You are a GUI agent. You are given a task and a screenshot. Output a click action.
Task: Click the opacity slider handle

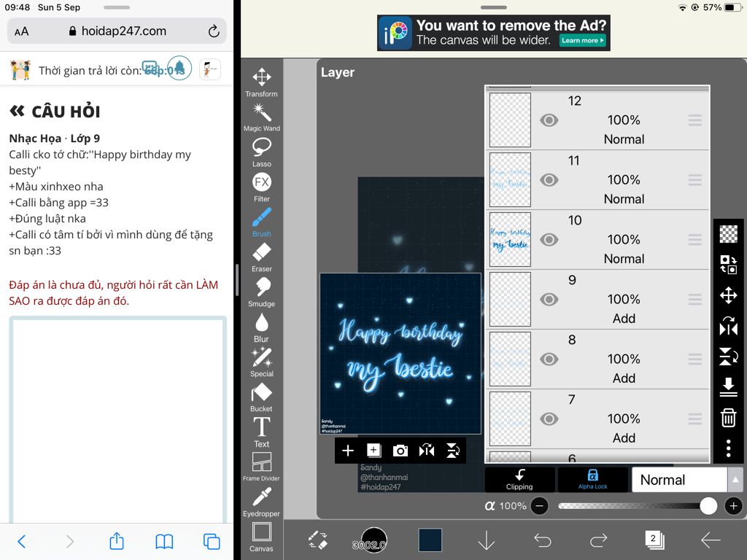pos(708,506)
